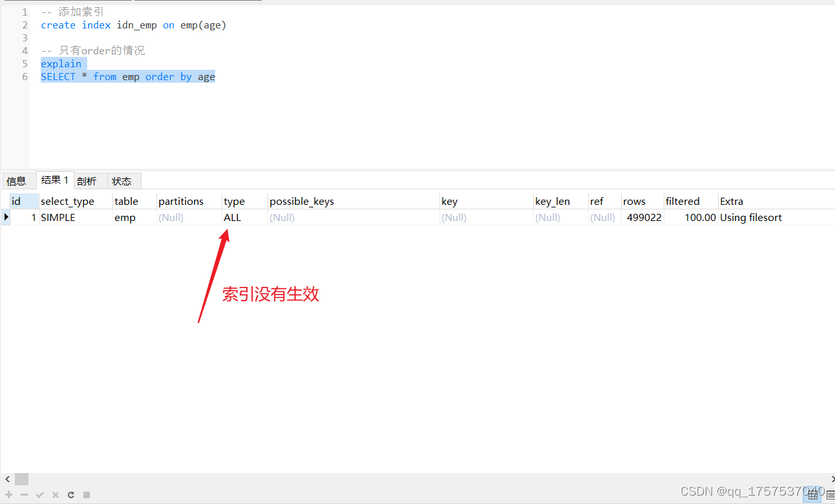
Task: Click the comment line 添加索引
Action: point(72,12)
